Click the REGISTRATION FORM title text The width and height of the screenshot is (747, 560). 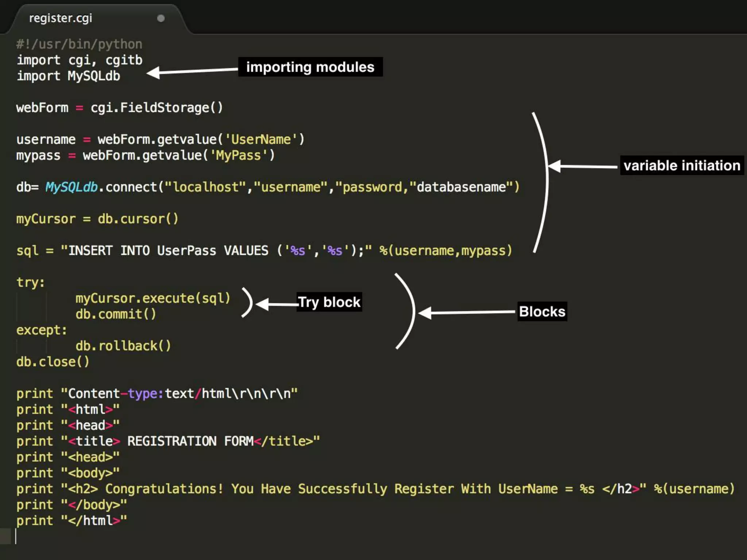point(190,442)
